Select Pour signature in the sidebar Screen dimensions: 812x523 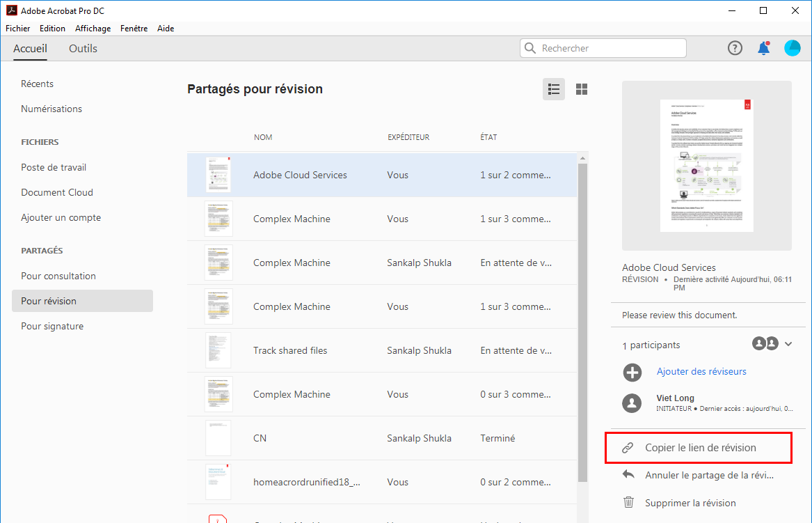(x=52, y=326)
